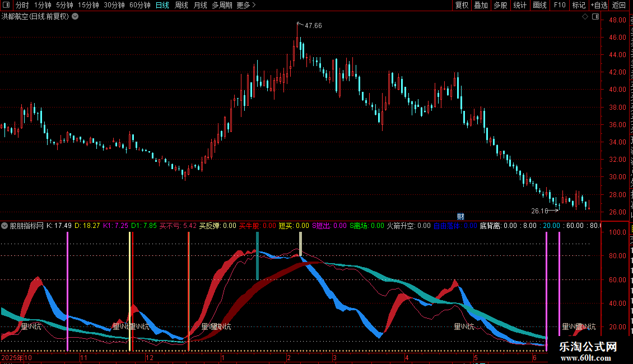633x364 pixels.
Task: Click the 洪都航空(日线.前复权) chart title
Action: tap(35, 17)
